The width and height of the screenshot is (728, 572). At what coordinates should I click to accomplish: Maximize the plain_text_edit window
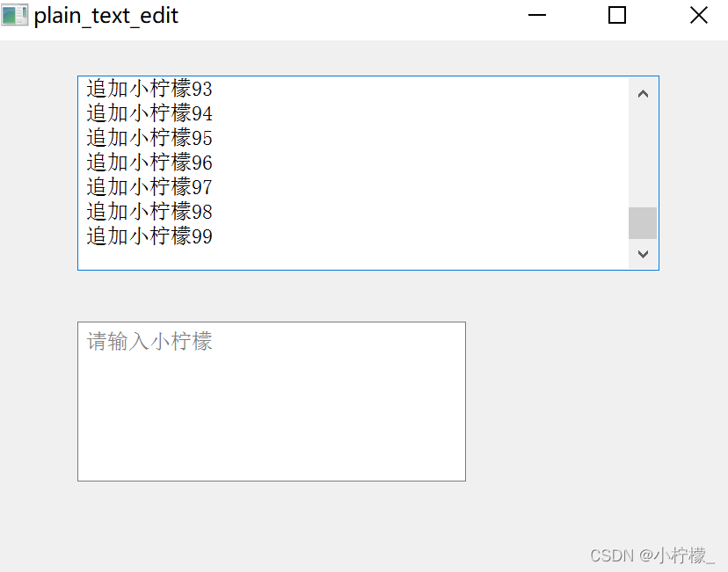(x=616, y=15)
